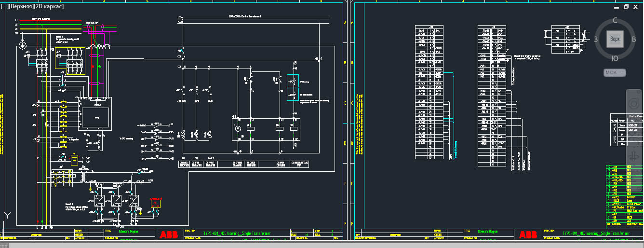Minimize the drawing window
This screenshot has width=644, height=248.
click(617, 7)
